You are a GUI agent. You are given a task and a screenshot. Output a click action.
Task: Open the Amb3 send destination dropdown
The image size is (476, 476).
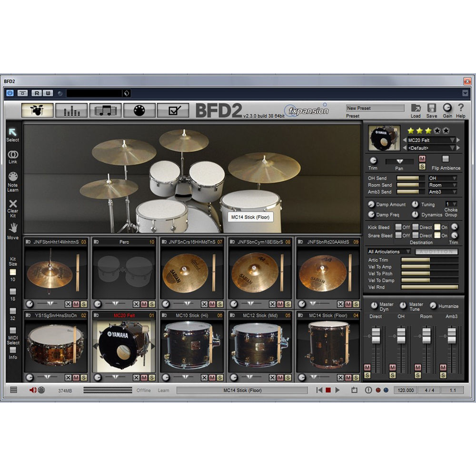443,192
